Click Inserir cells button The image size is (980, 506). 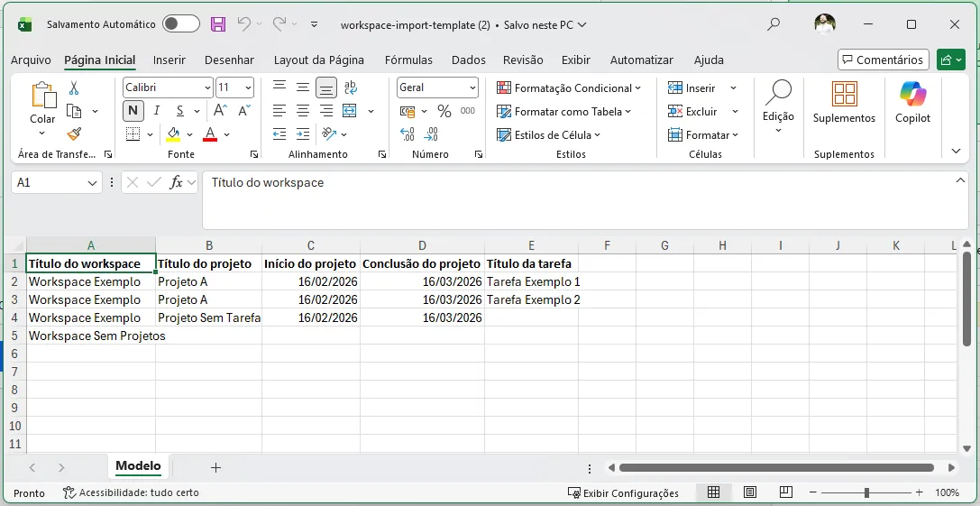click(692, 88)
